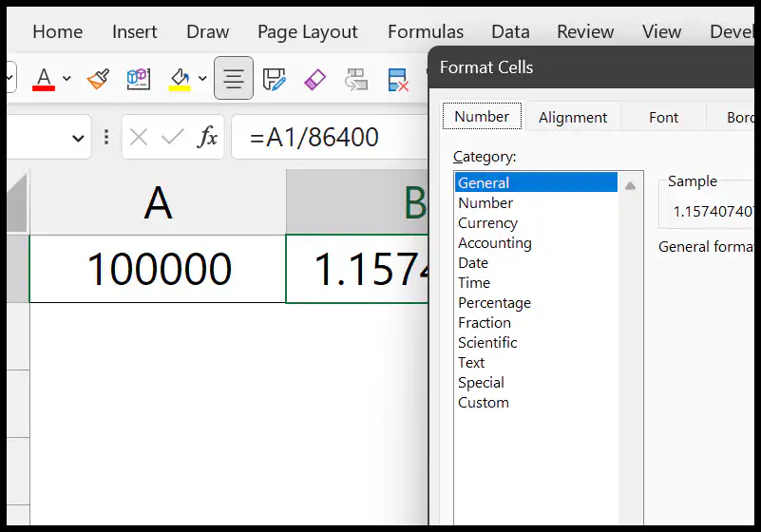Apply the red font color button
761x532 pixels.
coord(44,79)
